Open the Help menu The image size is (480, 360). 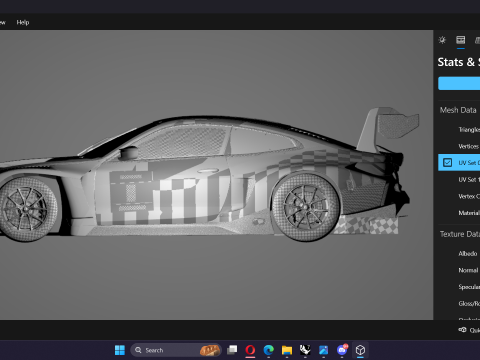point(23,22)
